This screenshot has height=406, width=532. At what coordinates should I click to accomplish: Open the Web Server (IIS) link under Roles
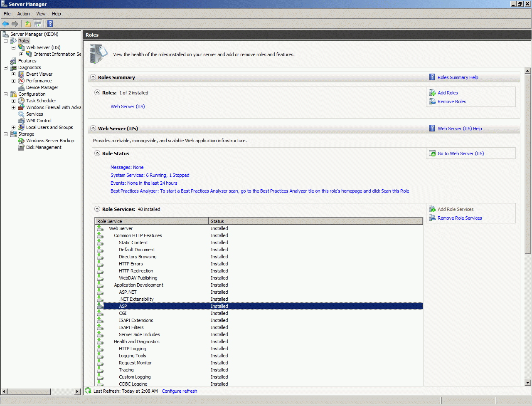128,106
